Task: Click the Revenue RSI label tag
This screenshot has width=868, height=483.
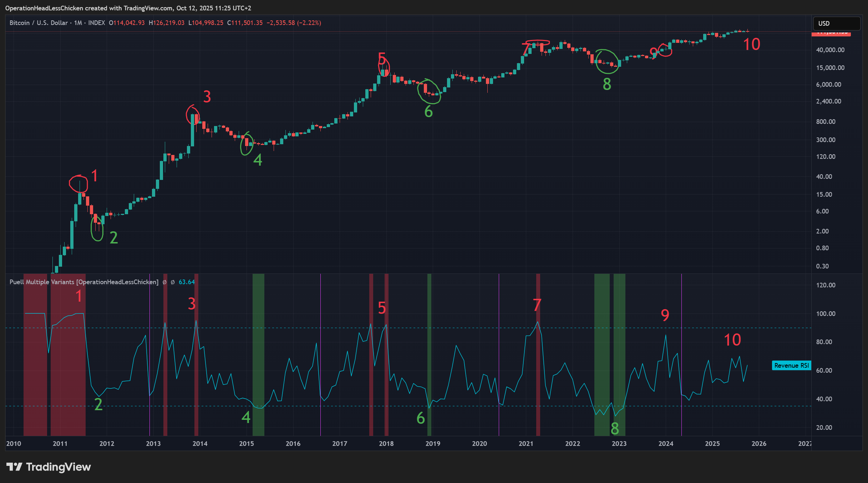Action: [x=791, y=365]
